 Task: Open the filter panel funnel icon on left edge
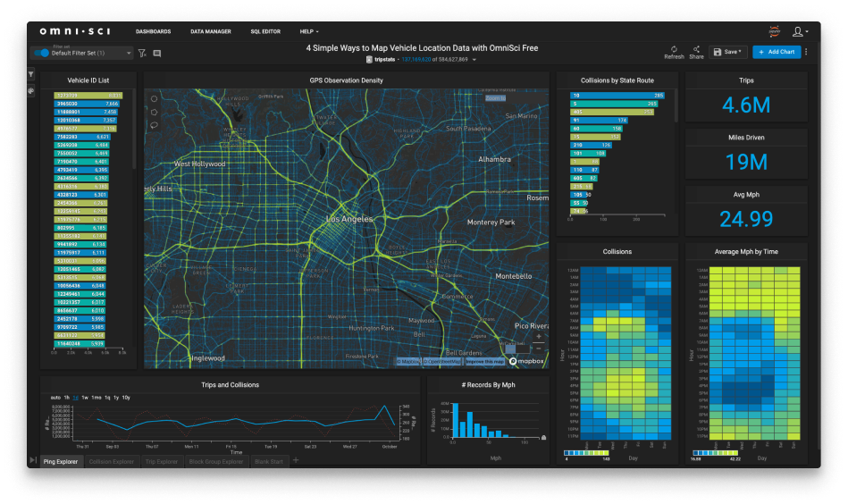tap(30, 74)
